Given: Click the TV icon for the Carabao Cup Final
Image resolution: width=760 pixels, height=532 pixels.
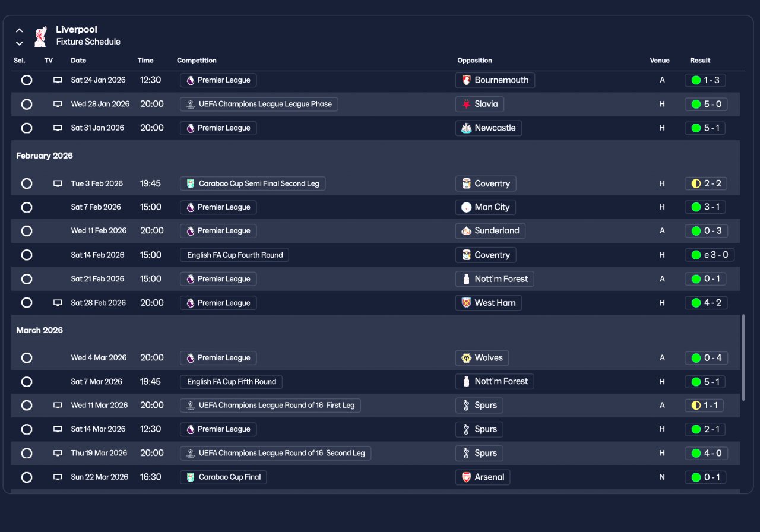Looking at the screenshot, I should click(x=58, y=477).
